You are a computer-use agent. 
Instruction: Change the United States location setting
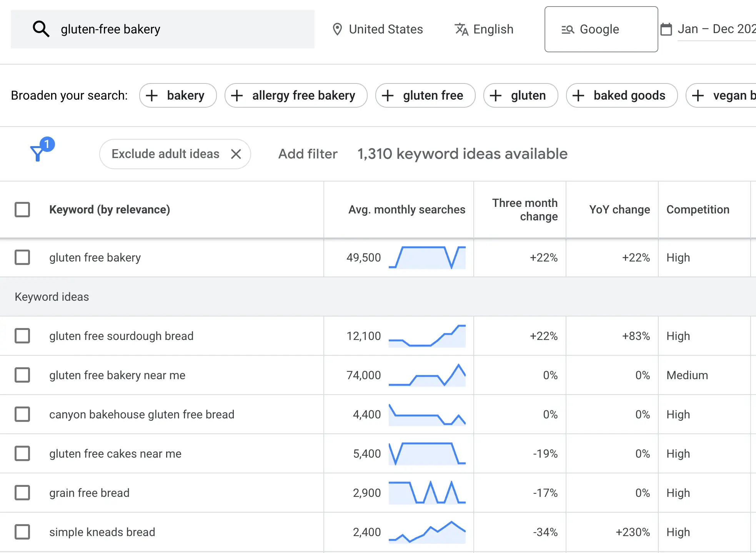click(386, 29)
